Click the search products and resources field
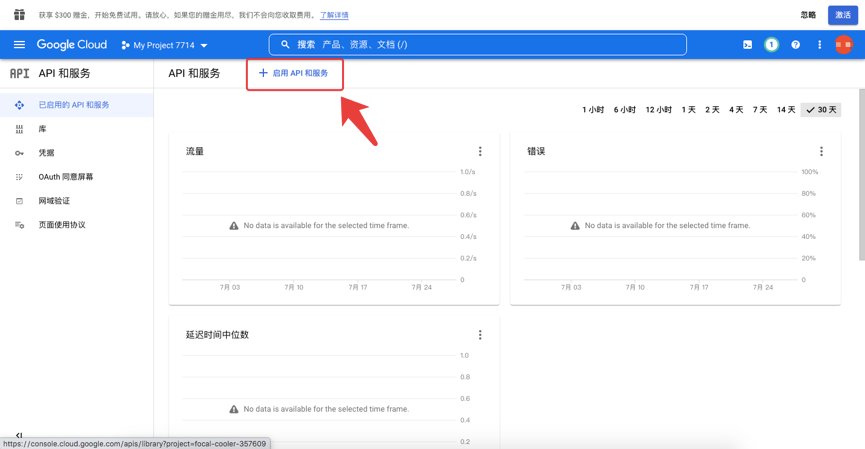Viewport: 865px width, 449px height. [478, 45]
